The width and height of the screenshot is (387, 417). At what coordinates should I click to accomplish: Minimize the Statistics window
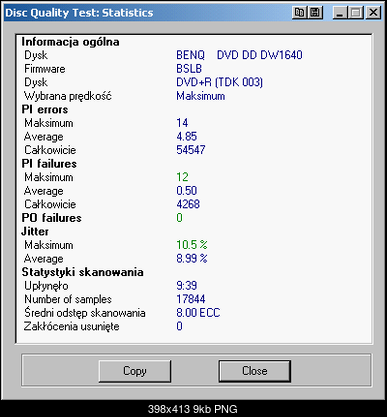[x=340, y=13]
